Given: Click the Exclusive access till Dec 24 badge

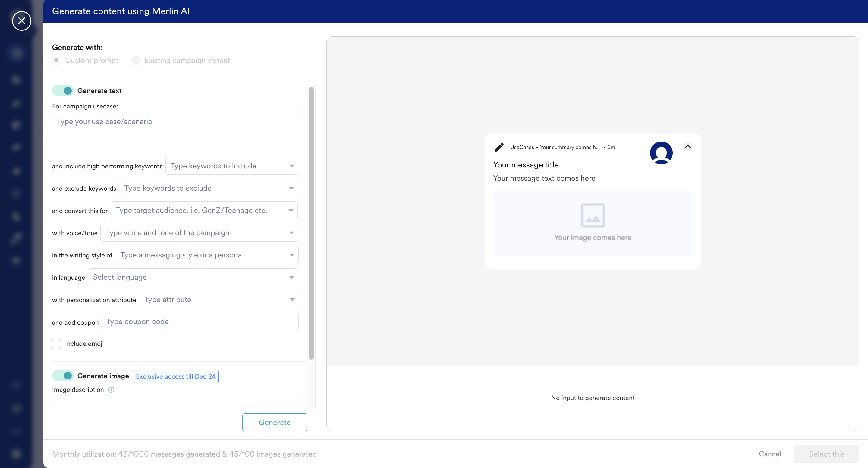Looking at the screenshot, I should (176, 376).
